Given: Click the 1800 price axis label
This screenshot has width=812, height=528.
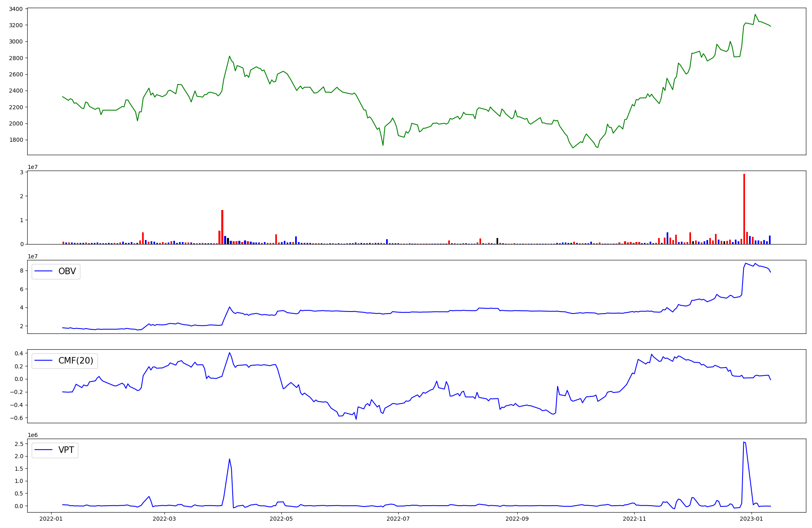Looking at the screenshot, I should (x=16, y=140).
